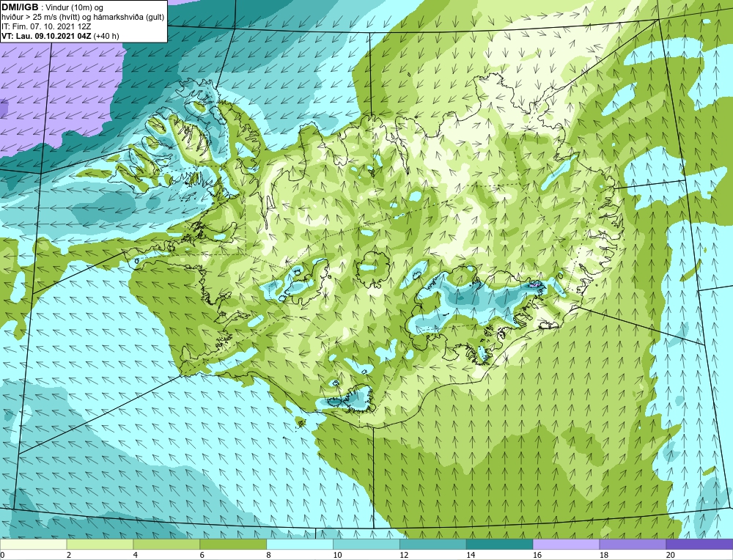Click the 0–2 m/s palest color swatch
733x560 pixels.
34,544
